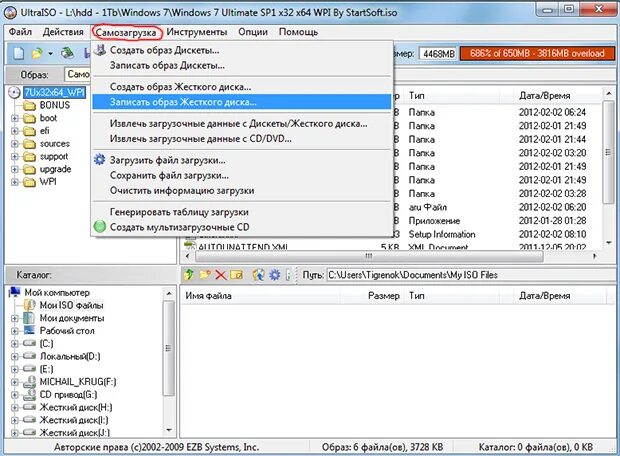The width and height of the screenshot is (620, 456).
Task: Choose Извлечь загрузочные данные с CD/DVD
Action: (x=242, y=139)
